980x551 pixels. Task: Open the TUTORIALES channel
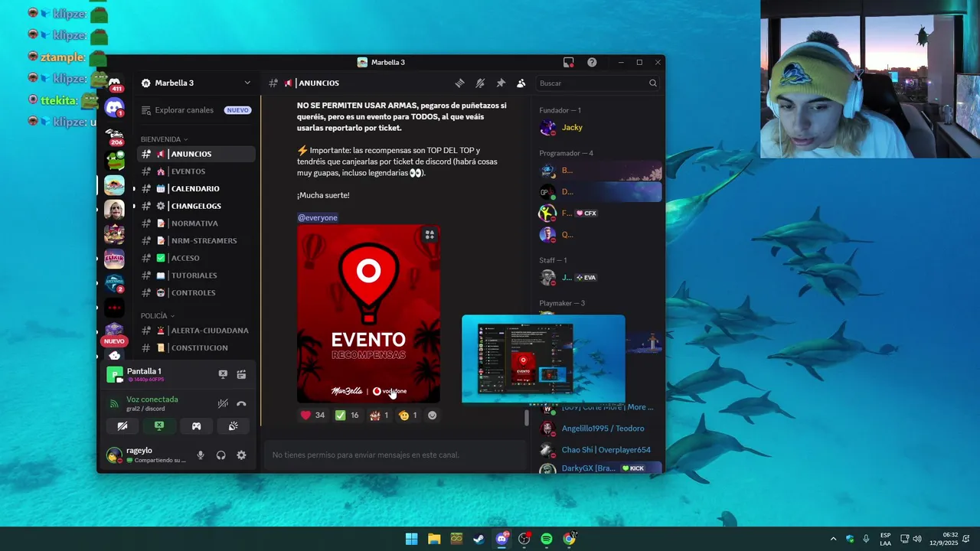[196, 275]
